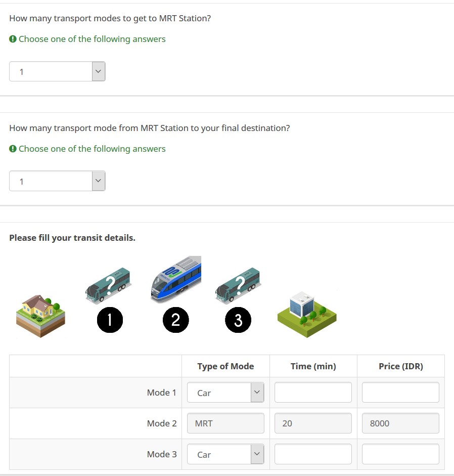Expand the Mode 1 type dropdown
This screenshot has height=476, width=454.
pos(225,393)
